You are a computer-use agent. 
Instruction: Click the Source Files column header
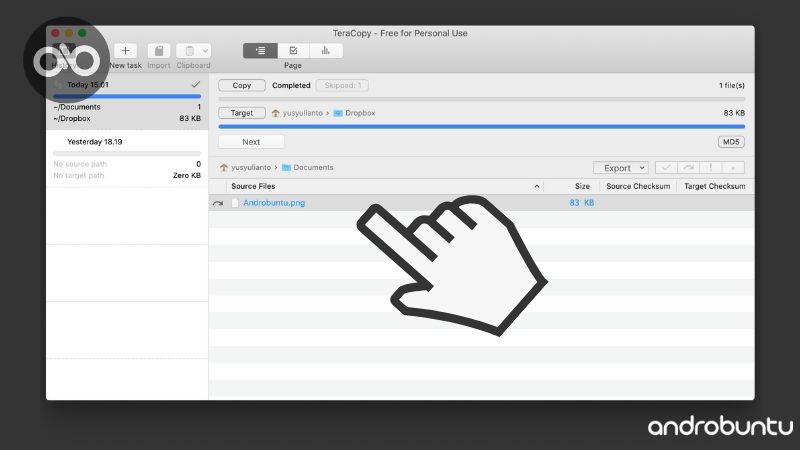(x=253, y=186)
